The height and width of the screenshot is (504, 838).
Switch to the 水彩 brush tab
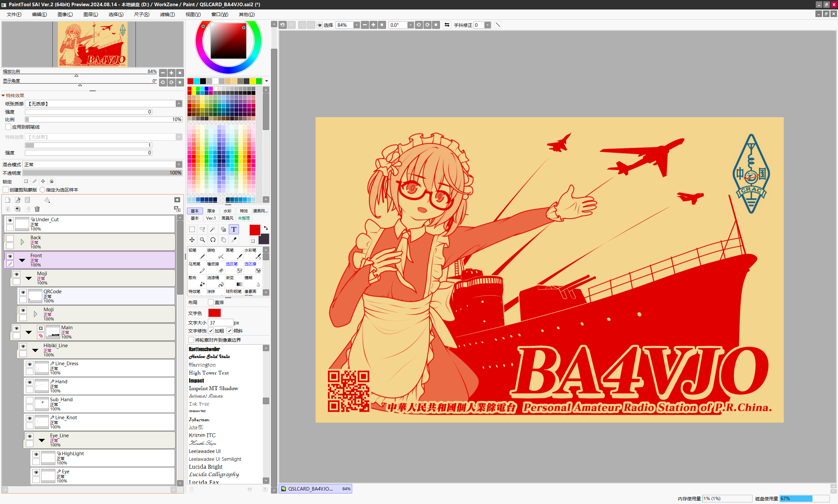pyautogui.click(x=228, y=211)
